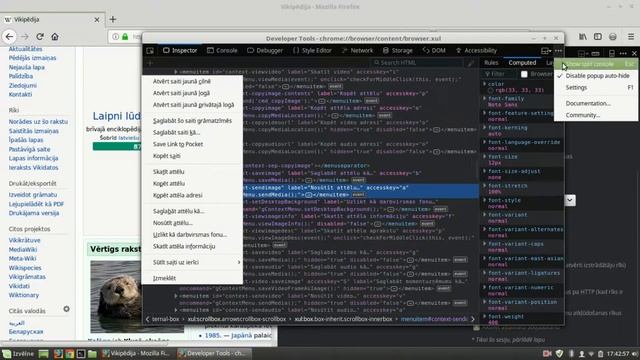The width and height of the screenshot is (640, 360).
Task: Open Community... from DevTools menu
Action: 596,116
